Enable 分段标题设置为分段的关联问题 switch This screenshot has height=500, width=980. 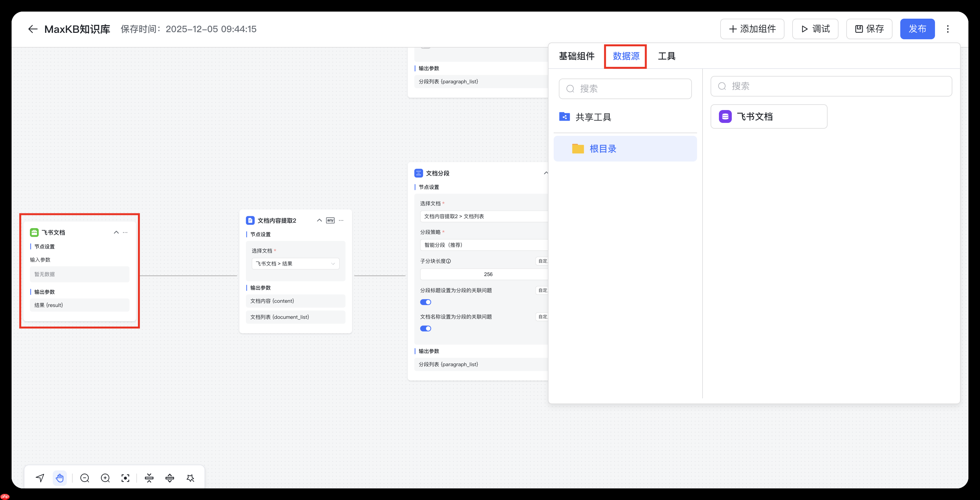tap(426, 302)
